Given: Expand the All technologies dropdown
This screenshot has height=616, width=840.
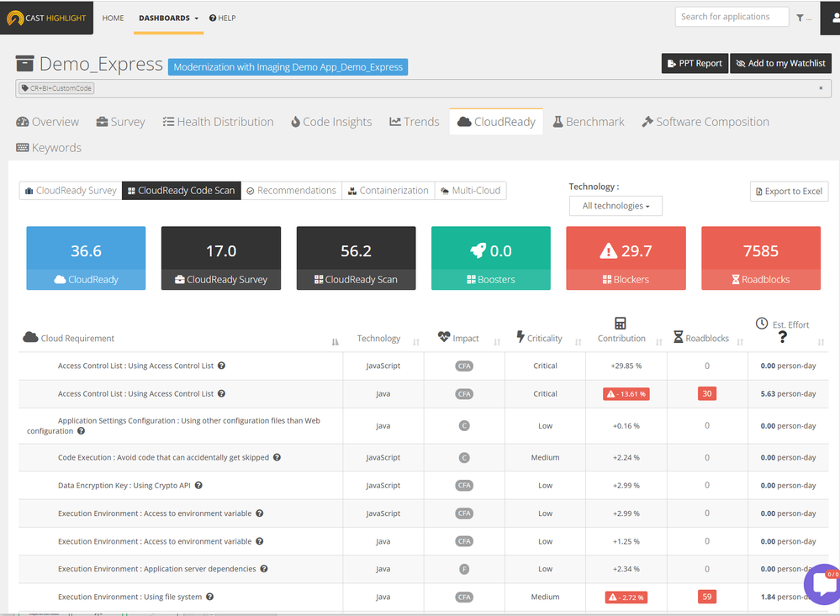Looking at the screenshot, I should tap(615, 206).
